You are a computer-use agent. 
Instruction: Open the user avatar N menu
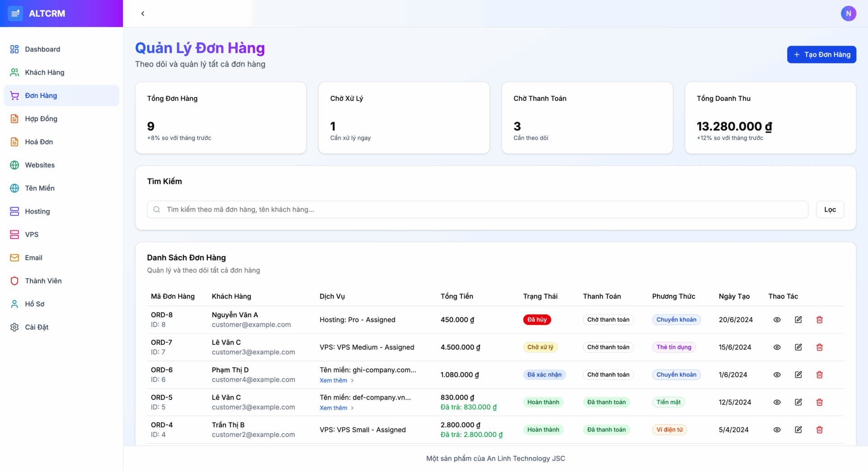click(849, 14)
